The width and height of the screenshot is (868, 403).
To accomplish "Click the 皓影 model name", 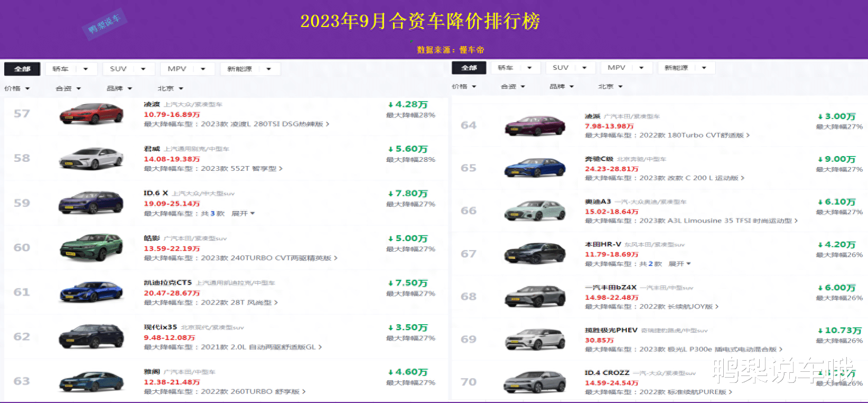I will [x=152, y=238].
